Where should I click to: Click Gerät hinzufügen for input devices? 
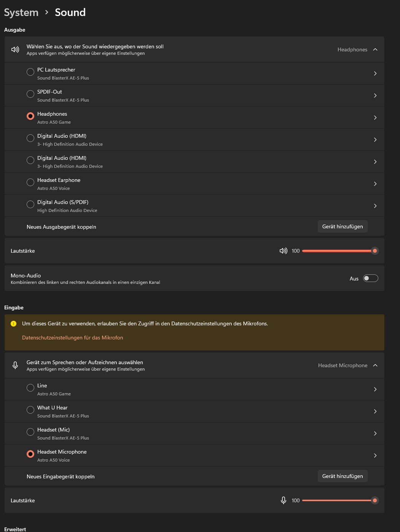point(342,476)
